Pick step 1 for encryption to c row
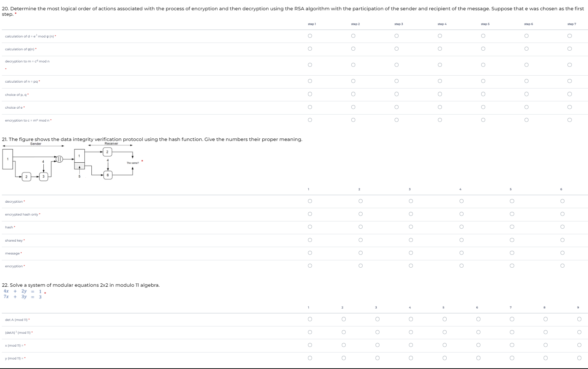This screenshot has height=369, width=588. point(310,120)
